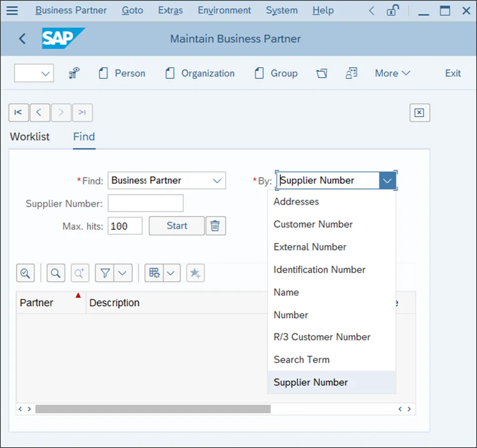
Task: Open the layout options dropdown arrow
Action: click(171, 273)
